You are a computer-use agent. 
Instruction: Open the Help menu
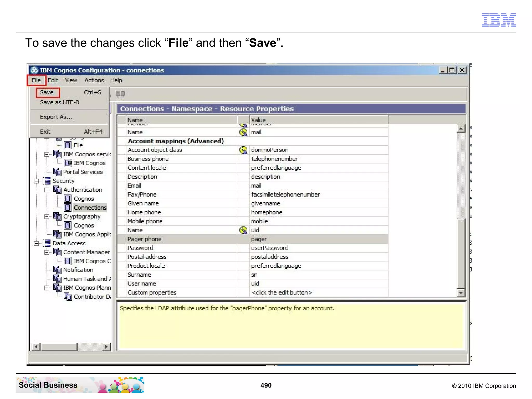pos(116,80)
